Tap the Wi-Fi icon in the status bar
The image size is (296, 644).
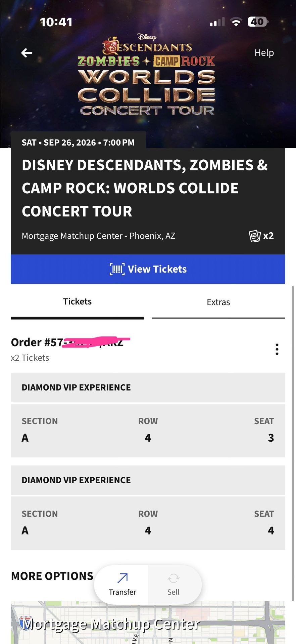click(x=236, y=22)
